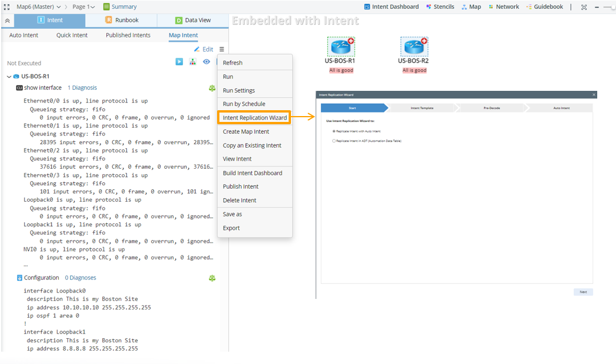Open the Stencils panel
This screenshot has height=364, width=616.
tap(440, 6)
